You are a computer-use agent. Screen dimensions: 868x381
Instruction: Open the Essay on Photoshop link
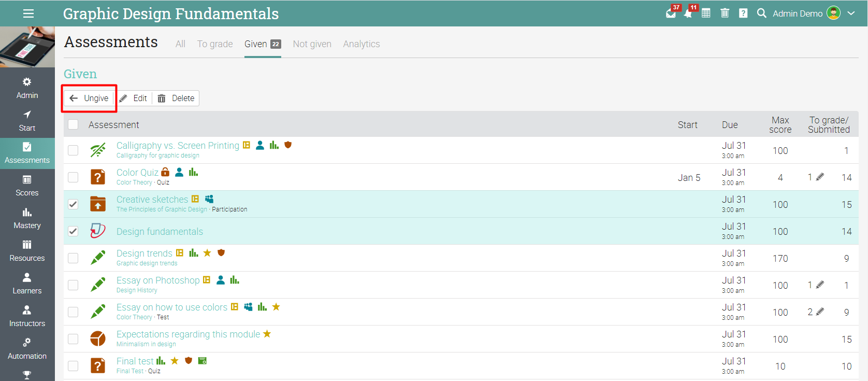point(158,280)
